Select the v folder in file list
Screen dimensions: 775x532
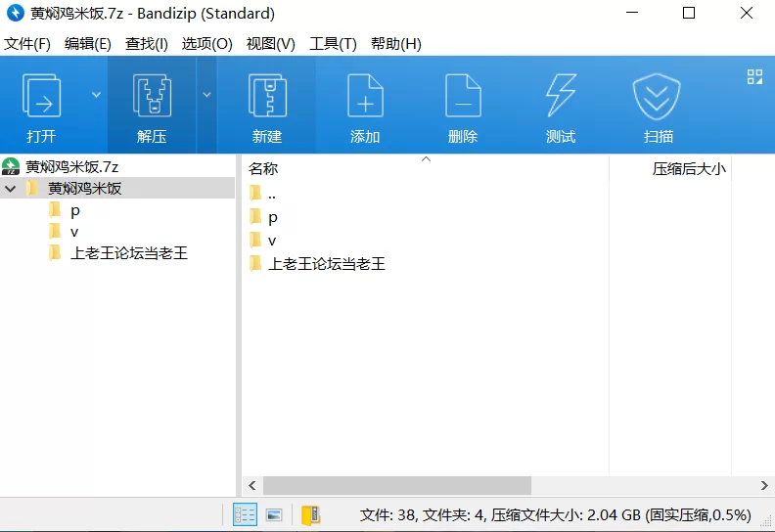pos(272,241)
